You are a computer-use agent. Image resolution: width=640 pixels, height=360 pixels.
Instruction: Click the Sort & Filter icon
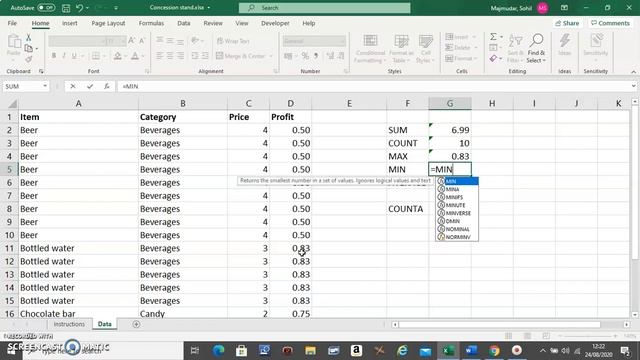pyautogui.click(x=515, y=48)
